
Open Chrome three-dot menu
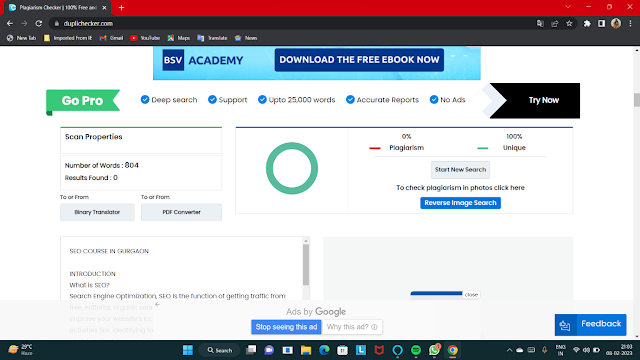631,24
